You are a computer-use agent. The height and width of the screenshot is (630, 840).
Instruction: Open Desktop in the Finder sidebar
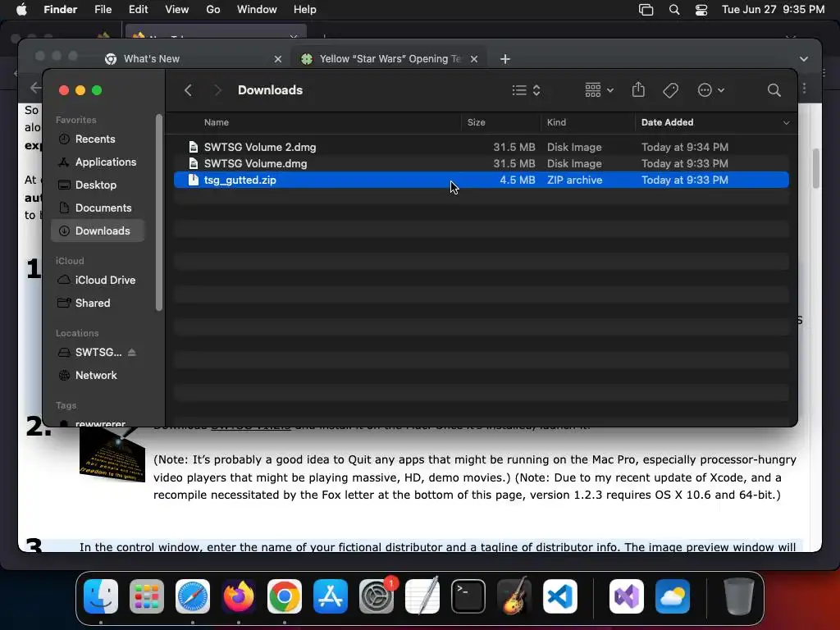[99, 185]
